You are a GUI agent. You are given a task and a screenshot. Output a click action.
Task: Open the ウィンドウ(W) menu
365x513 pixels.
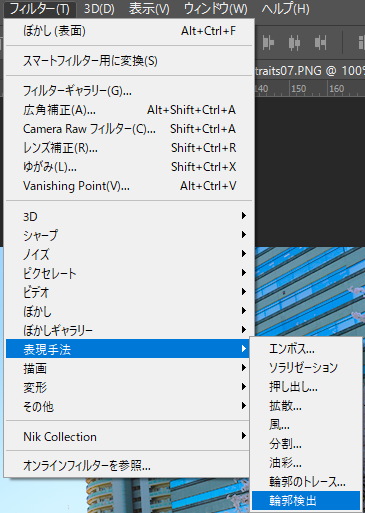pyautogui.click(x=216, y=9)
